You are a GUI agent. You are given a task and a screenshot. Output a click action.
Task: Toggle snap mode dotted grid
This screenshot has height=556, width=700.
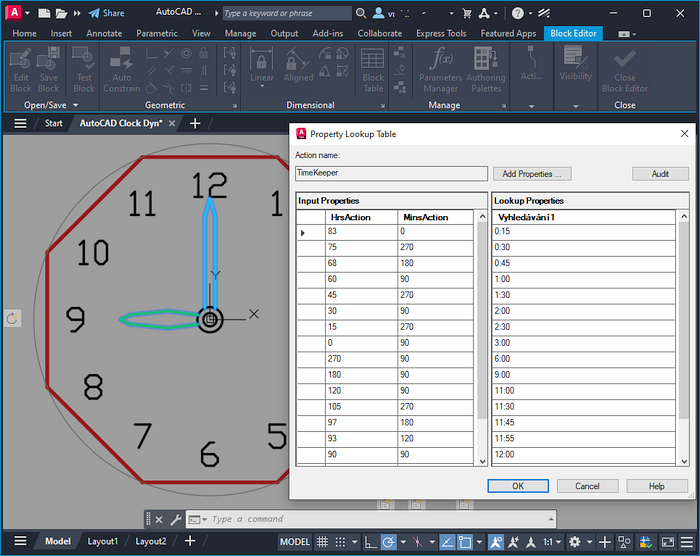(340, 542)
